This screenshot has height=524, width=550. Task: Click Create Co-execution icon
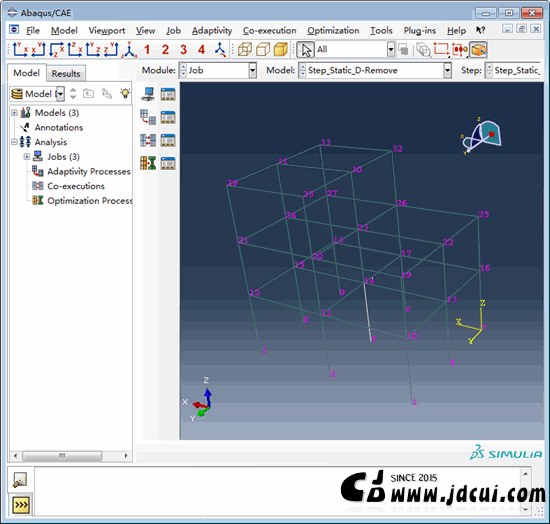(148, 140)
